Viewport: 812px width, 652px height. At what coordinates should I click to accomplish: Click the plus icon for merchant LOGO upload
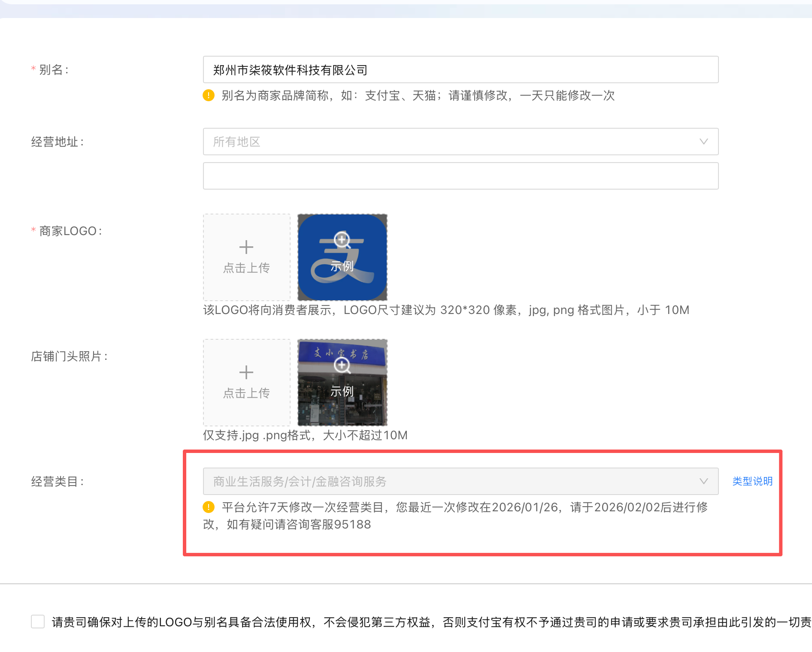click(246, 247)
